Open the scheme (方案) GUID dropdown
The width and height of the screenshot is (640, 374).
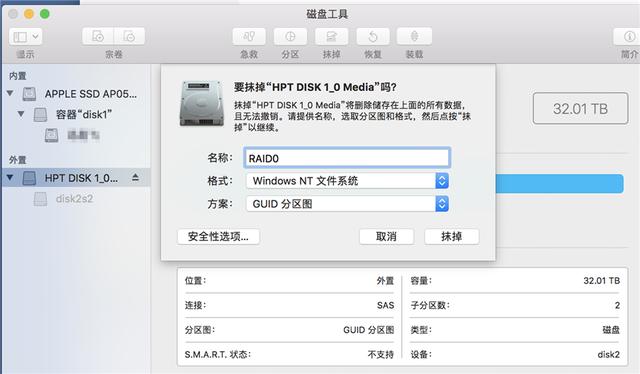(347, 204)
